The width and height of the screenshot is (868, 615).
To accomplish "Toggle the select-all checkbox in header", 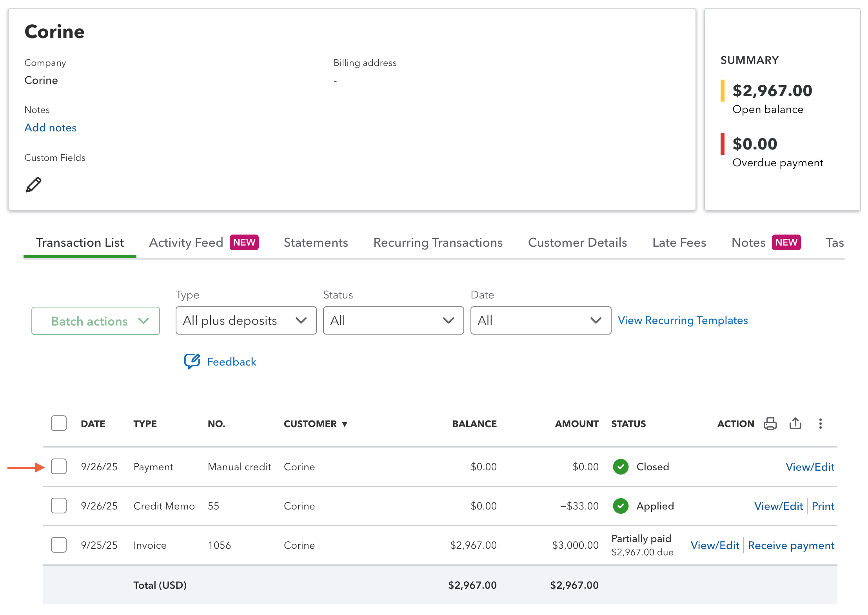I will [59, 424].
